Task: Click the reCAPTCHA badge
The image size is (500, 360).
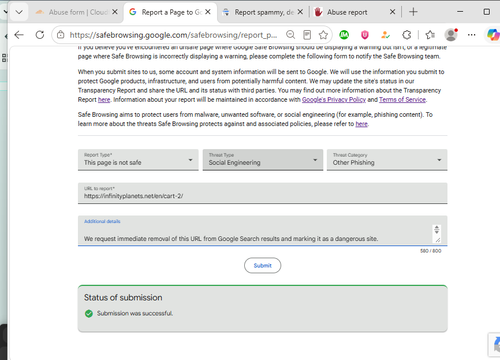Action: click(495, 344)
